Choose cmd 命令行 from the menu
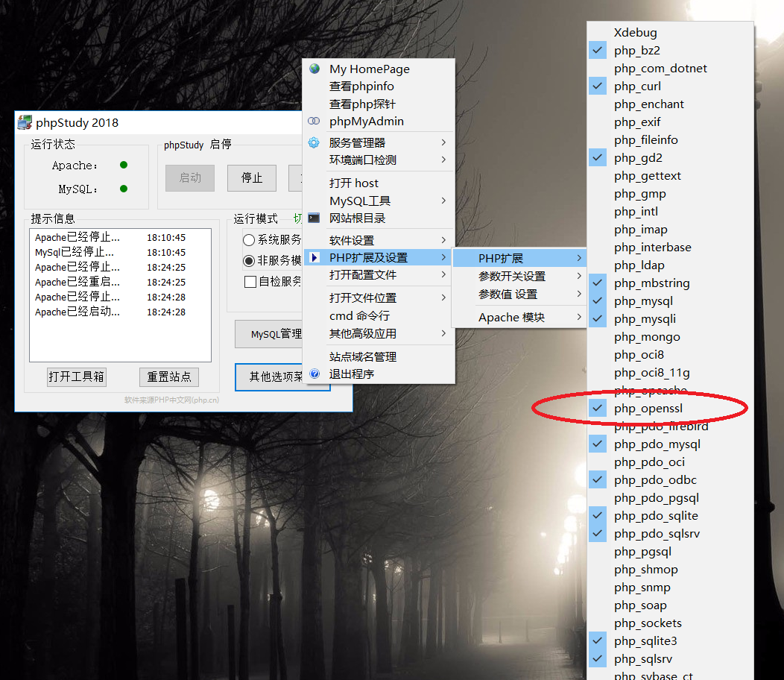Image resolution: width=784 pixels, height=680 pixels. tap(379, 315)
